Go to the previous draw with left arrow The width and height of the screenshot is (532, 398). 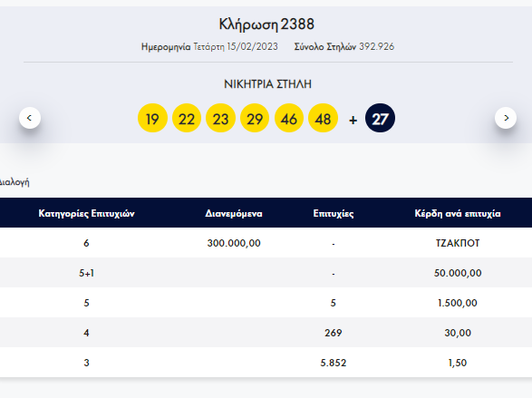[x=30, y=118]
